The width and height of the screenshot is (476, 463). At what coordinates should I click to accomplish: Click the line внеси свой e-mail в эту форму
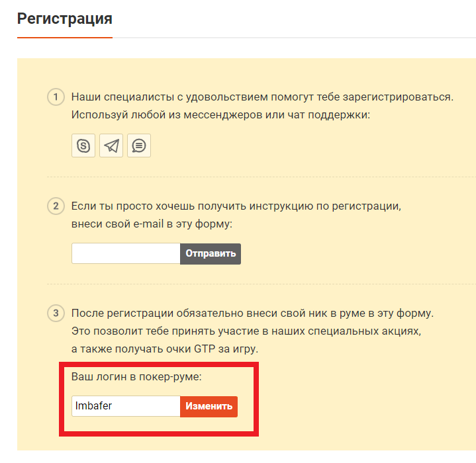tap(152, 224)
